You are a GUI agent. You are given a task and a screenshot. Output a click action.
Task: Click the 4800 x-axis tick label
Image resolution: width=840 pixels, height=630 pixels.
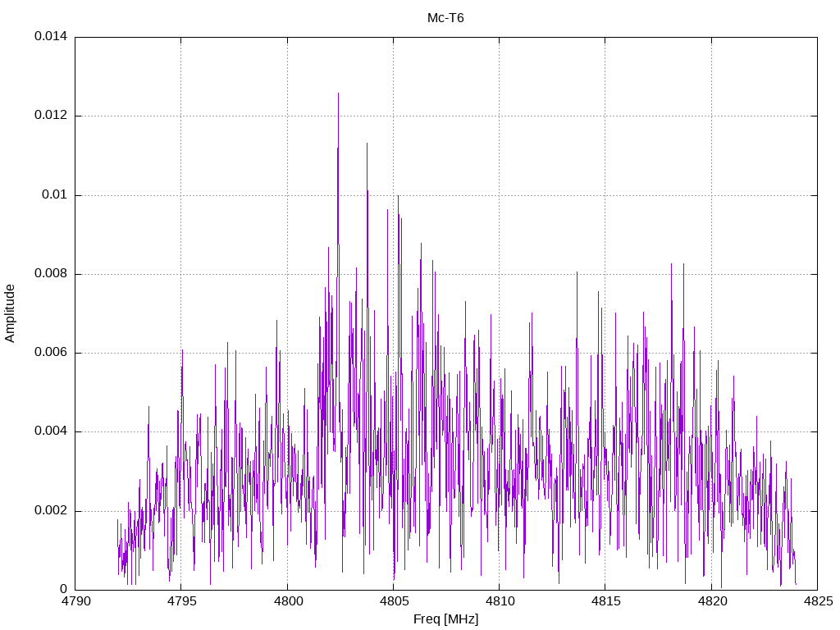click(288, 601)
